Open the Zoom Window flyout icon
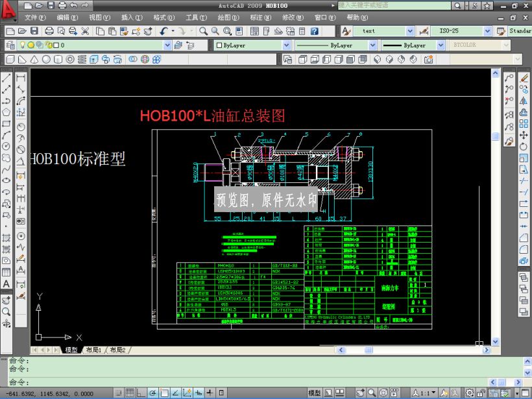 227,31
